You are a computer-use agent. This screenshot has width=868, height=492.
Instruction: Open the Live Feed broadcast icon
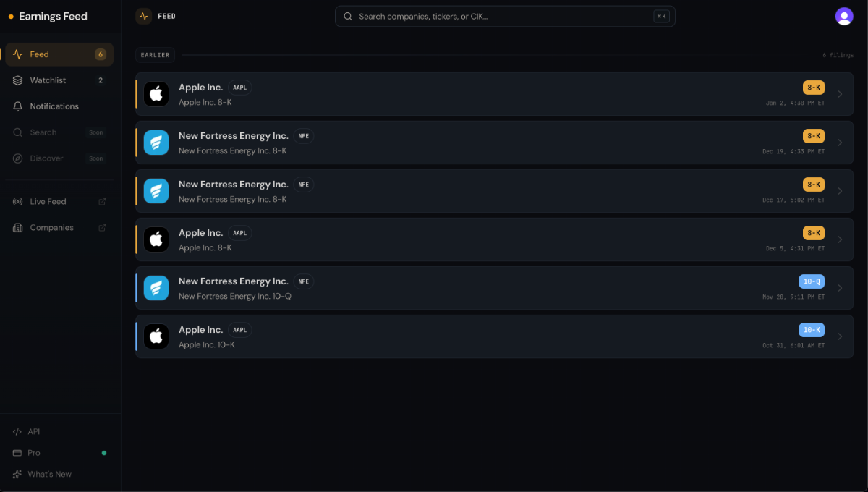[x=17, y=201]
